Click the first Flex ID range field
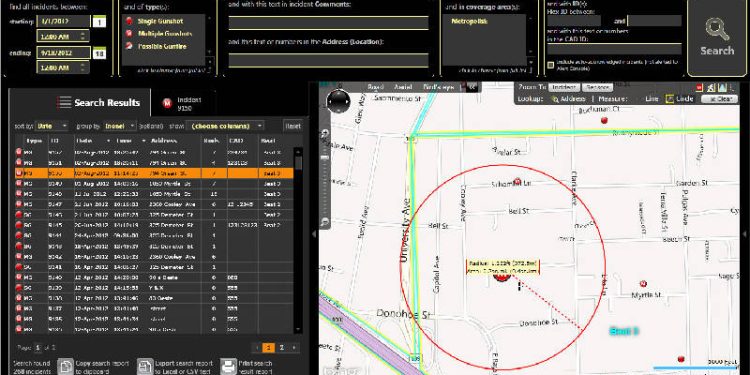Viewport: 750px width, 375px height. click(574, 21)
